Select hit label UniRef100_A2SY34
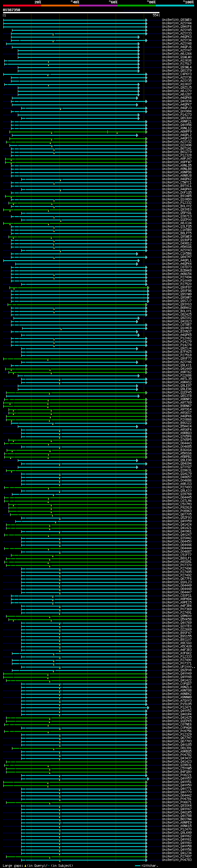 point(177,40)
